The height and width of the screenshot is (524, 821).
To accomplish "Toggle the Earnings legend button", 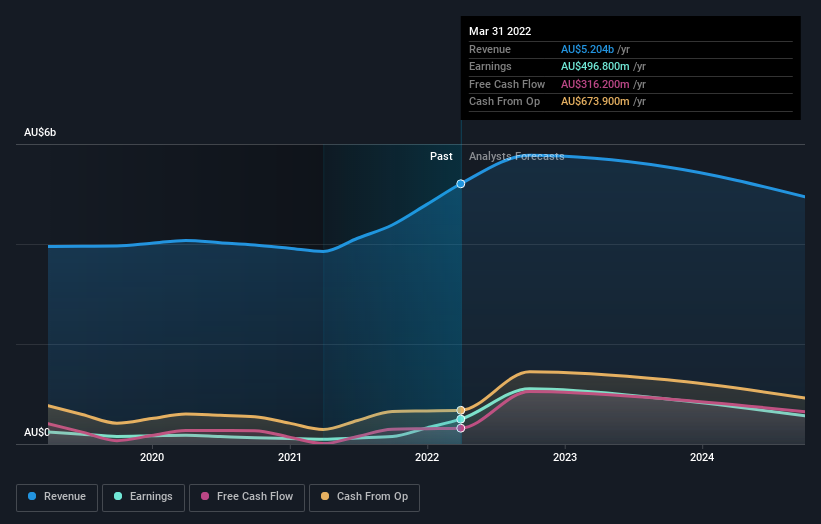I will pos(143,497).
